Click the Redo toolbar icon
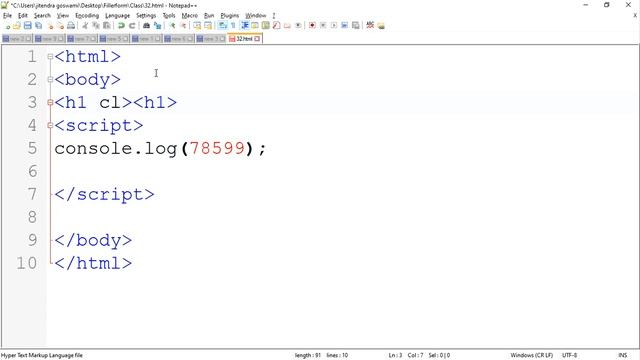Screen dimensions: 640x360 (132, 26)
